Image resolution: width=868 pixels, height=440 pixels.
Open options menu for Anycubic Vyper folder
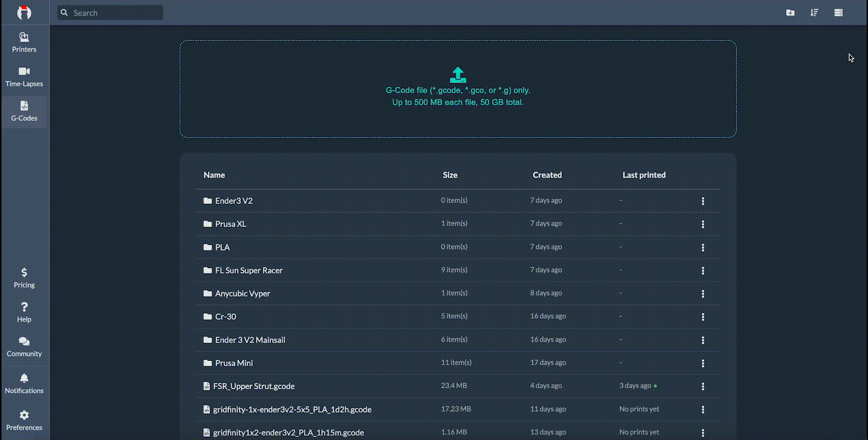point(703,293)
